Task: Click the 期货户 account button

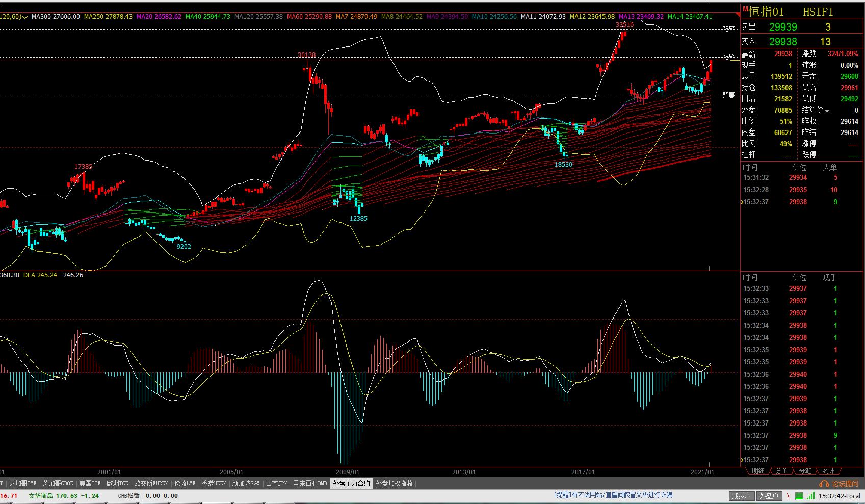Action: tap(742, 496)
